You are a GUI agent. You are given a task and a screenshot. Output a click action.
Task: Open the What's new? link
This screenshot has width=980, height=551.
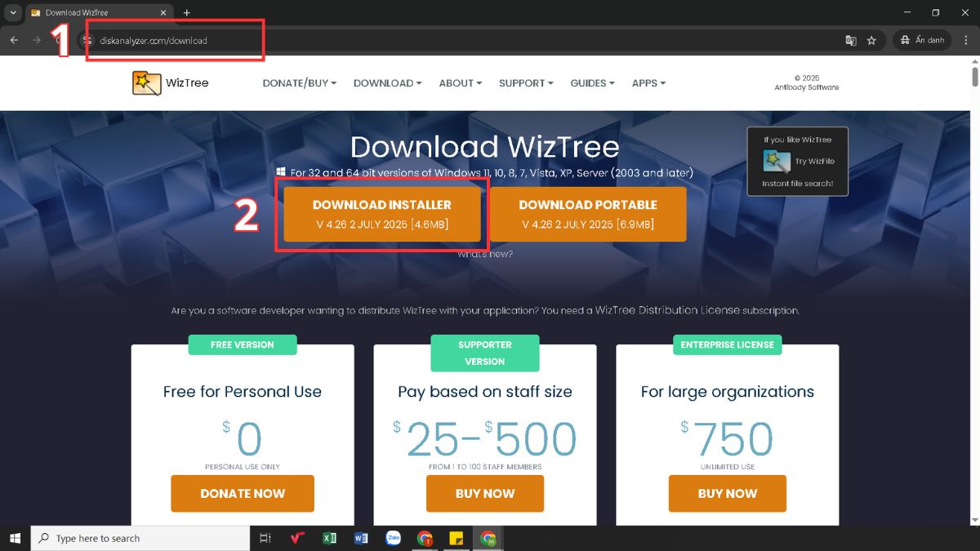(x=485, y=254)
